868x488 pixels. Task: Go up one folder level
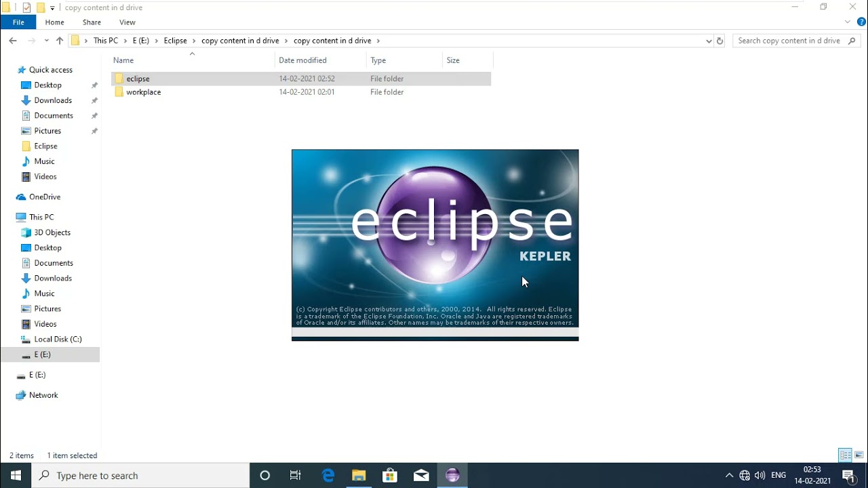tap(60, 41)
